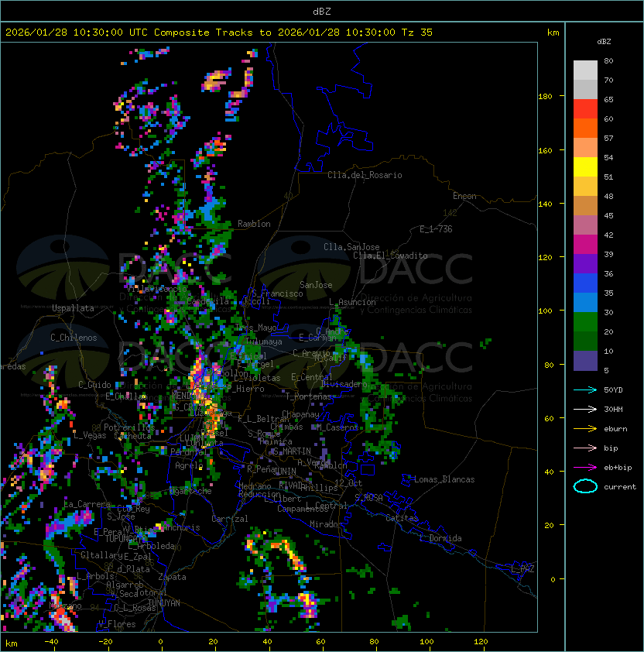Click the pink bip arrow in legend
Image resolution: width=644 pixels, height=652 pixels.
(x=585, y=448)
